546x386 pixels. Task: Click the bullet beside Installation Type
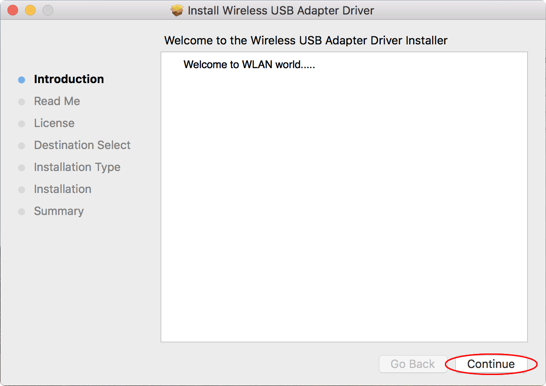[22, 168]
